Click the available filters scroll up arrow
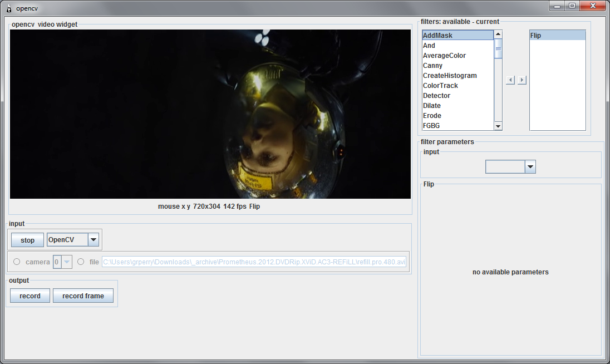Image resolution: width=610 pixels, height=364 pixels. [498, 35]
